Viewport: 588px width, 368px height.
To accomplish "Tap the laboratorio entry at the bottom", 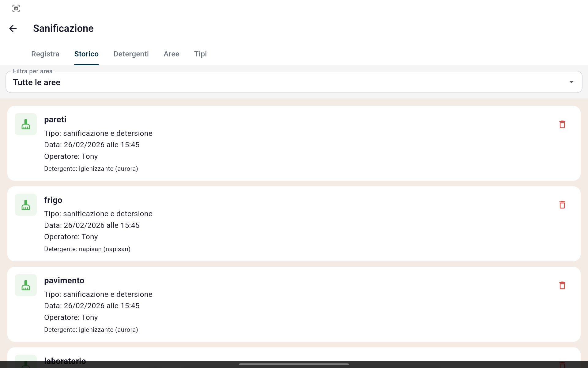I will pyautogui.click(x=65, y=359).
